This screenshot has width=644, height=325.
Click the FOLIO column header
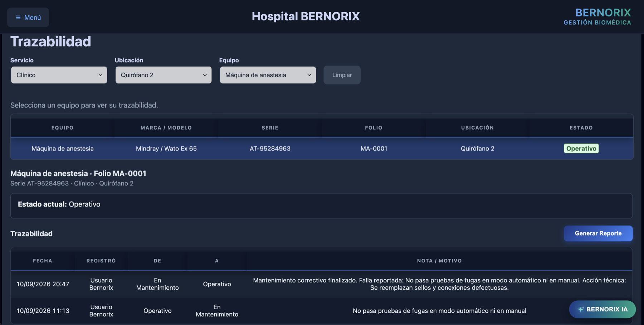(x=374, y=128)
